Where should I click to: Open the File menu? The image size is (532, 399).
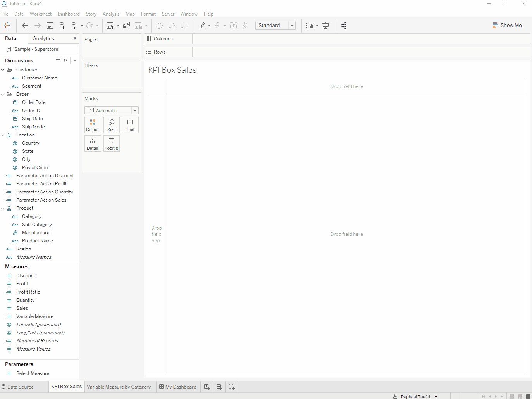pyautogui.click(x=5, y=14)
